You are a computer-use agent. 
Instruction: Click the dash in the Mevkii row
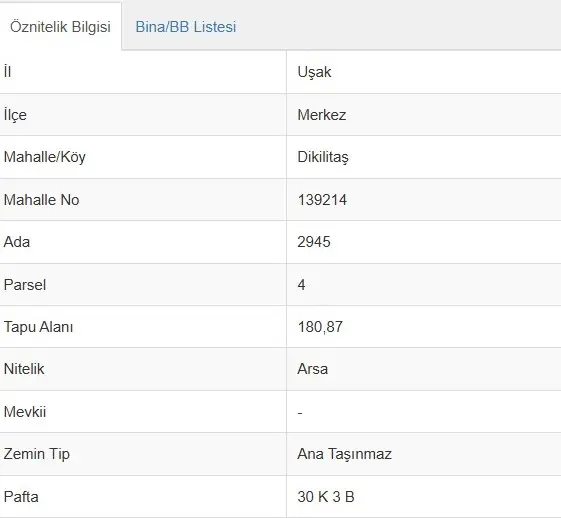pyautogui.click(x=300, y=413)
